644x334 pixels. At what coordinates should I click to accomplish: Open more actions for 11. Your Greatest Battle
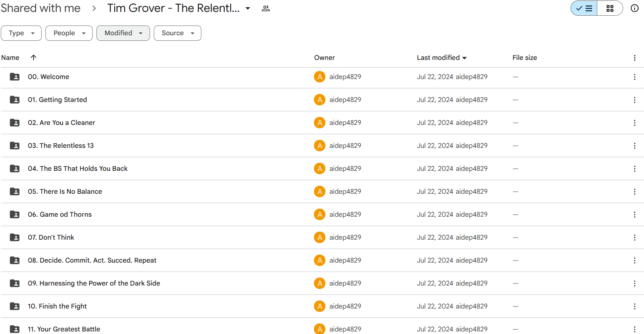(635, 329)
